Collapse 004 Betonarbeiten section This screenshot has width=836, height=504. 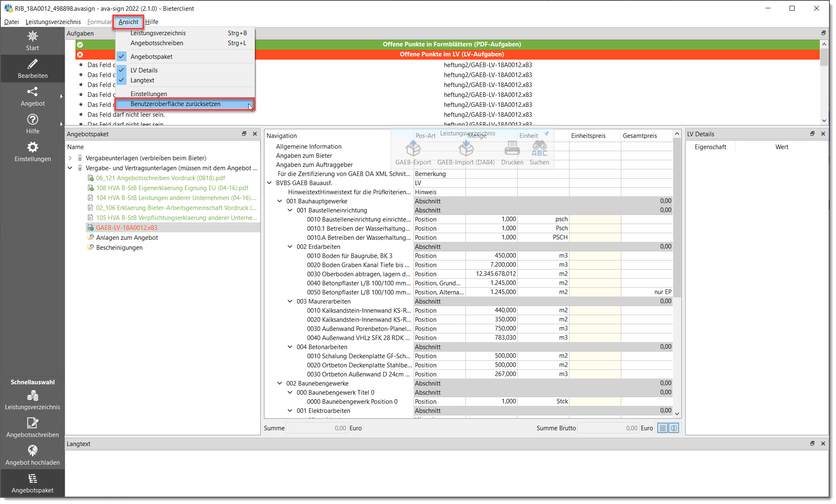pyautogui.click(x=290, y=347)
